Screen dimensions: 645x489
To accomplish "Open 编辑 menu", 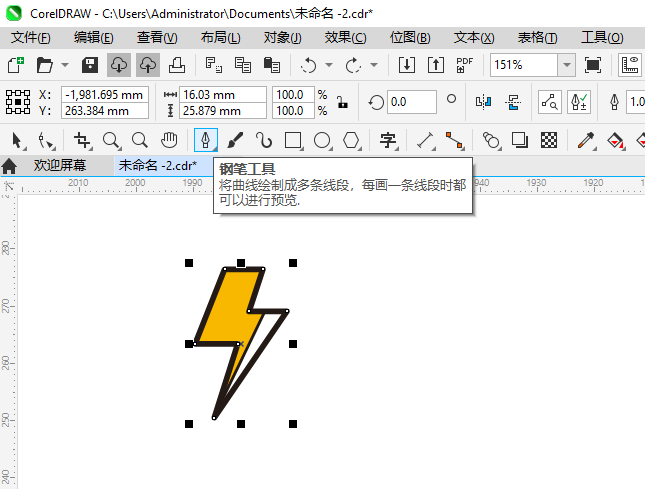I will 93,38.
